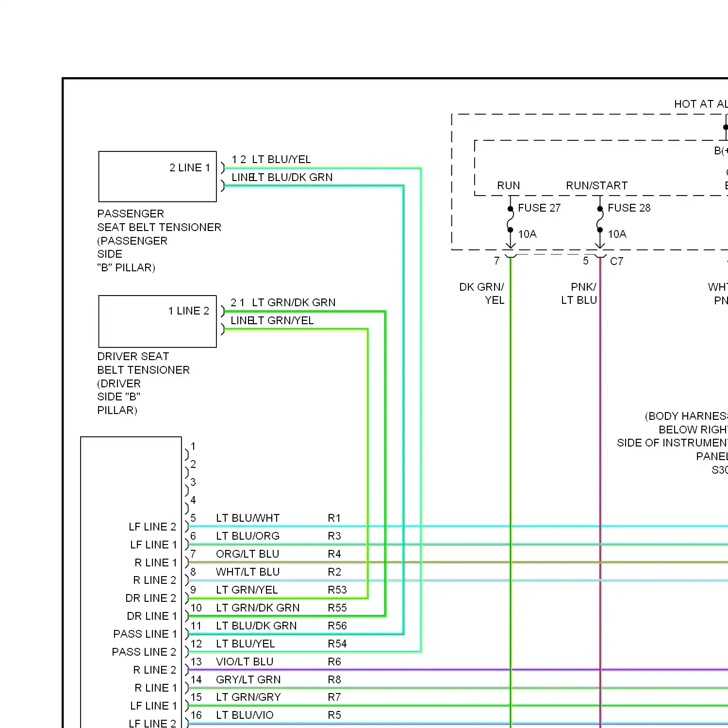Image resolution: width=728 pixels, height=728 pixels.
Task: Click the FUSE 27 label
Action: (x=539, y=208)
